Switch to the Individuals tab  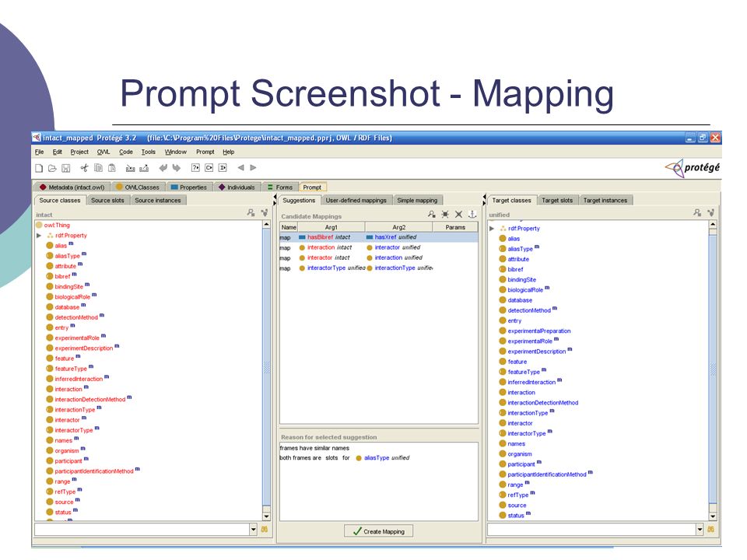tap(237, 187)
